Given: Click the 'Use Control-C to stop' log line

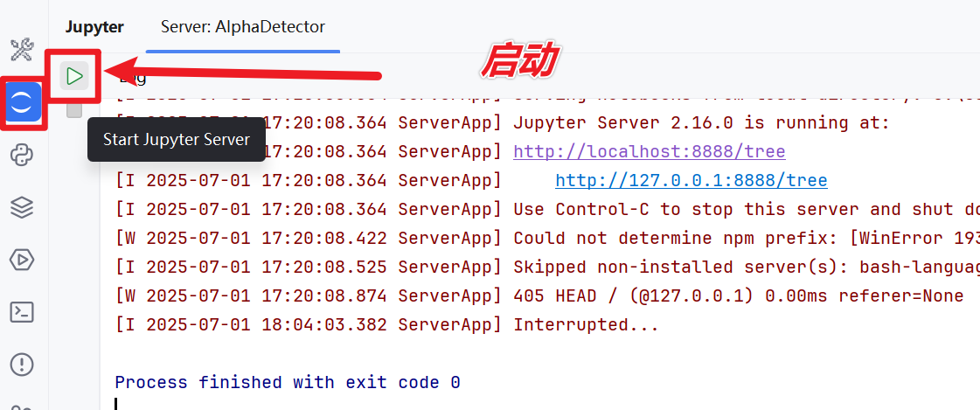Looking at the screenshot, I should (x=547, y=210).
